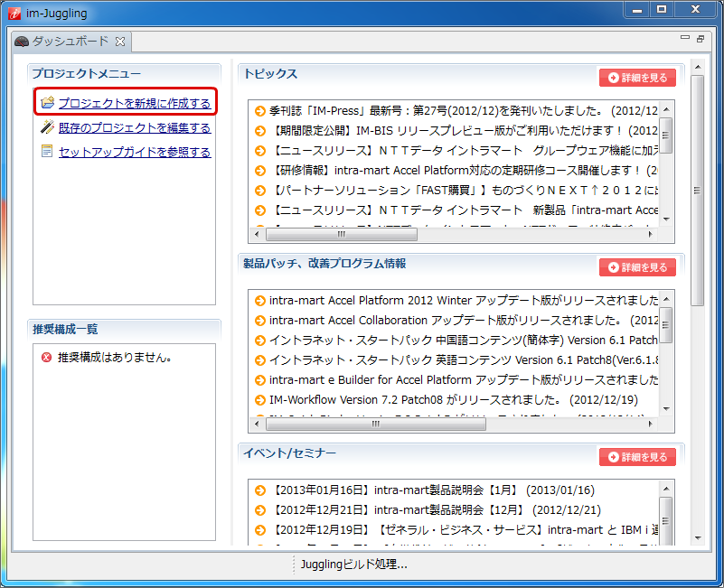The width and height of the screenshot is (724, 588).
Task: Click arrow icon beside 【期間限定公開】IM-BIS topic
Action: (x=260, y=131)
